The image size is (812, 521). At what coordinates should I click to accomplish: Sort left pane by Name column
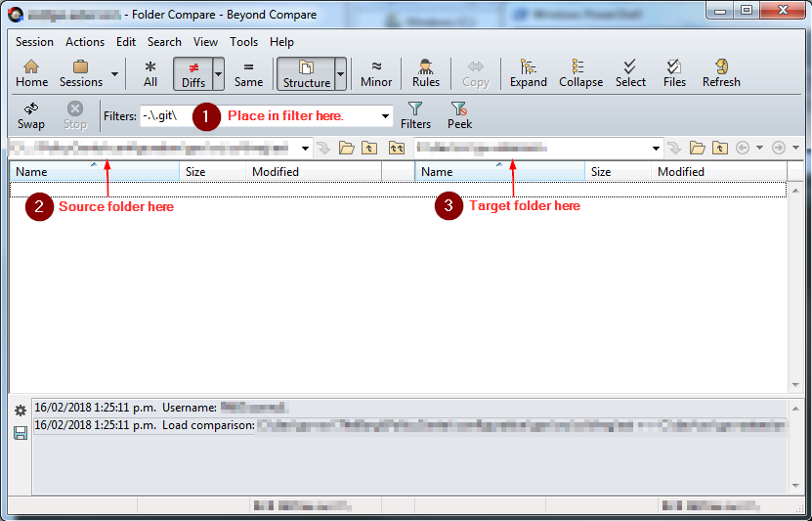(x=94, y=171)
